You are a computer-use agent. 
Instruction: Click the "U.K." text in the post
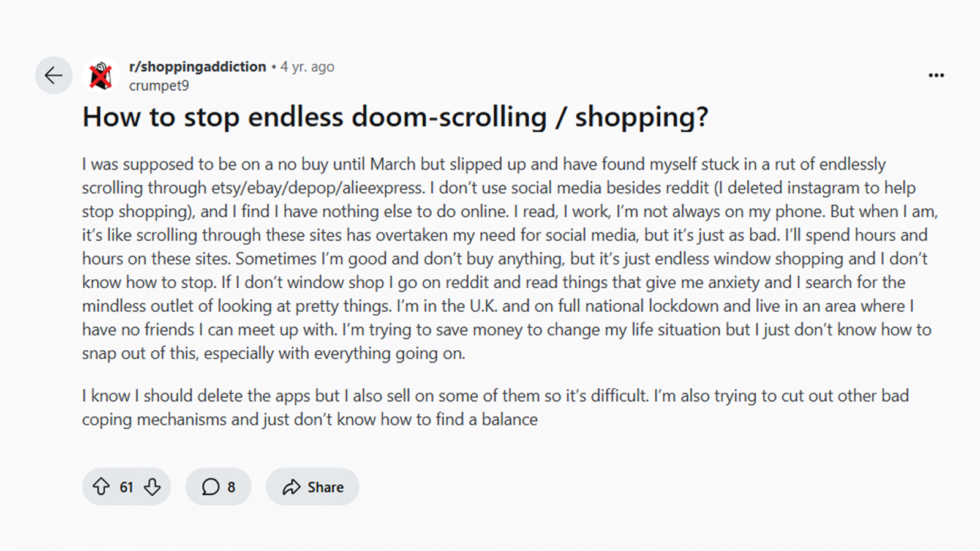483,306
